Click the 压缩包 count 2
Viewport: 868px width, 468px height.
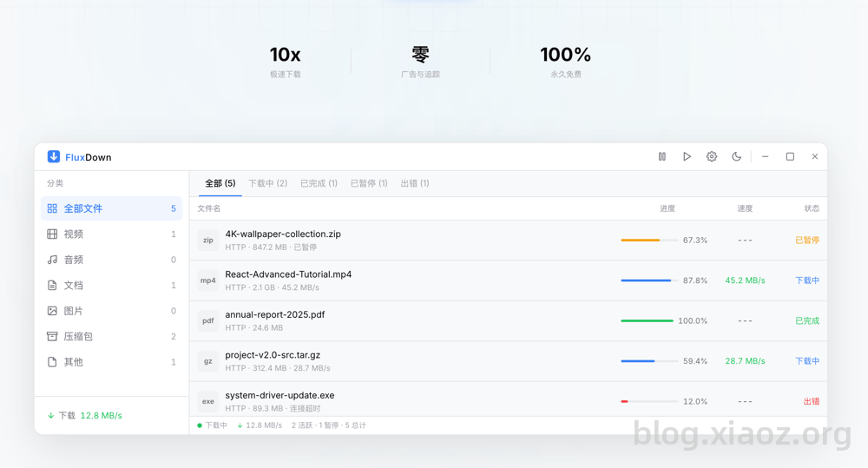coord(174,337)
